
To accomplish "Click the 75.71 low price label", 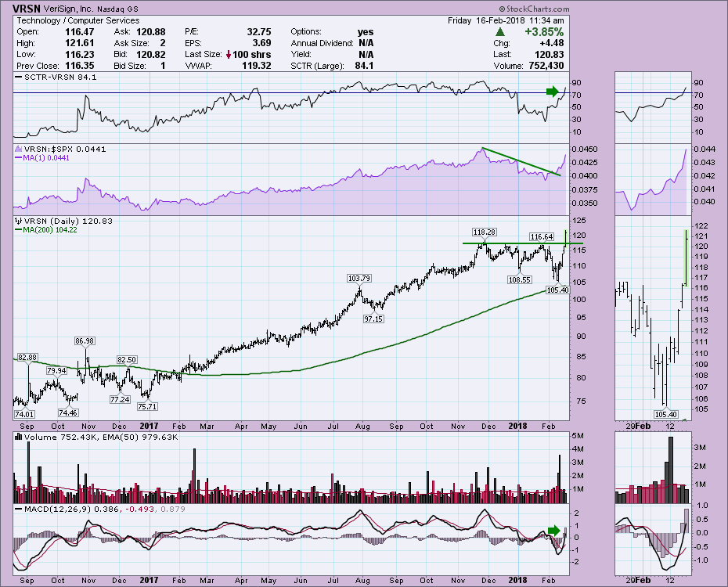I will (147, 406).
